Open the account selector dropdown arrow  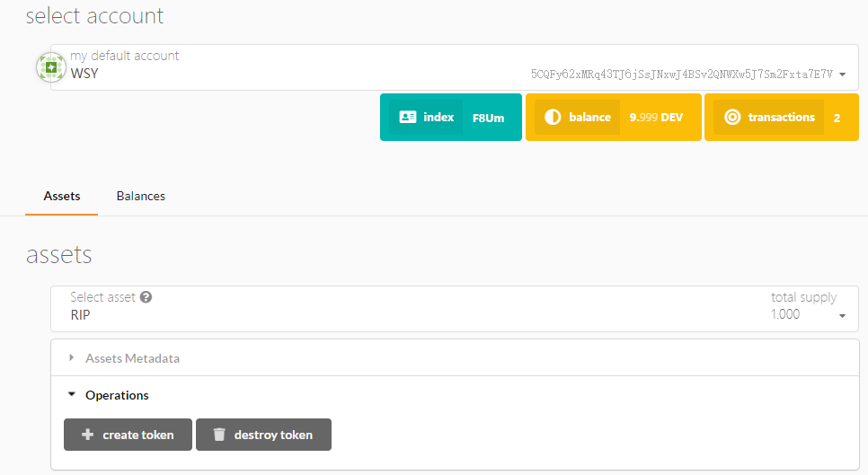click(x=842, y=74)
